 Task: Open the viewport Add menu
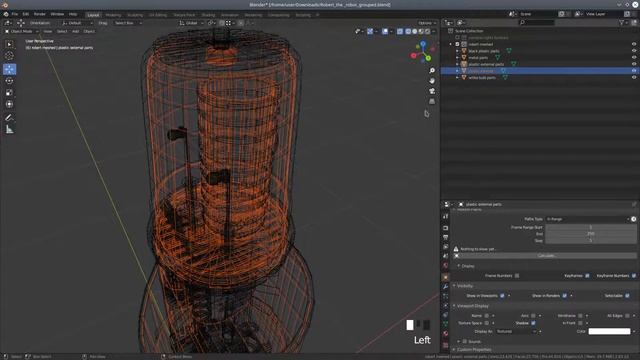click(x=76, y=31)
